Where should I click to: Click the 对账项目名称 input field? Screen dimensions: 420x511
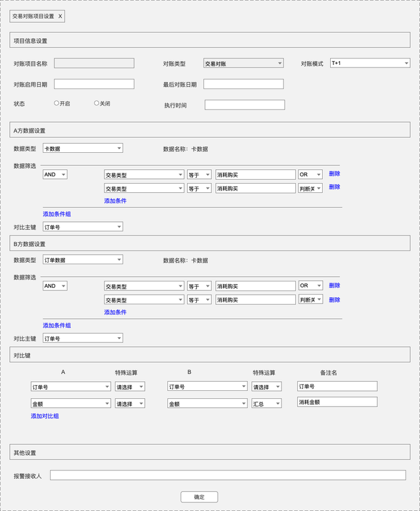click(94, 63)
